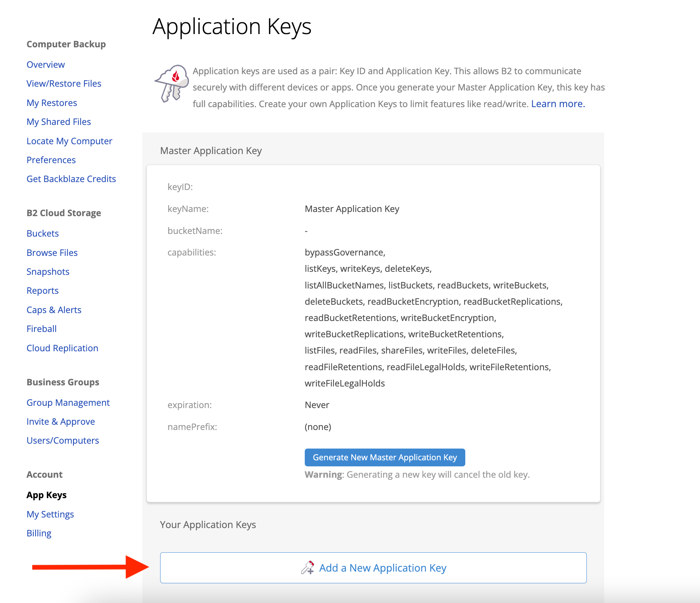Go to Group Management
Screen dimensions: 700x603
point(68,403)
